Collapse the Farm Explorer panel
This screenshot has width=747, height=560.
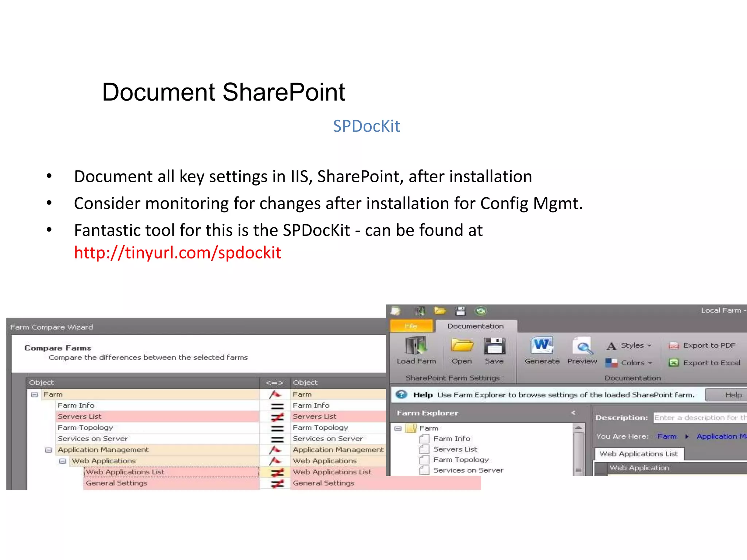point(573,413)
